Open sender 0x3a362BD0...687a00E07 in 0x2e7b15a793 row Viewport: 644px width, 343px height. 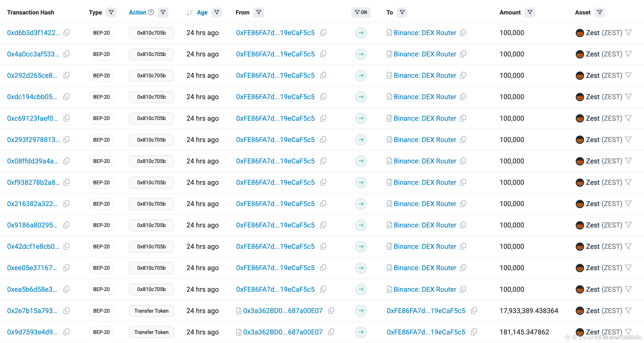pos(283,311)
